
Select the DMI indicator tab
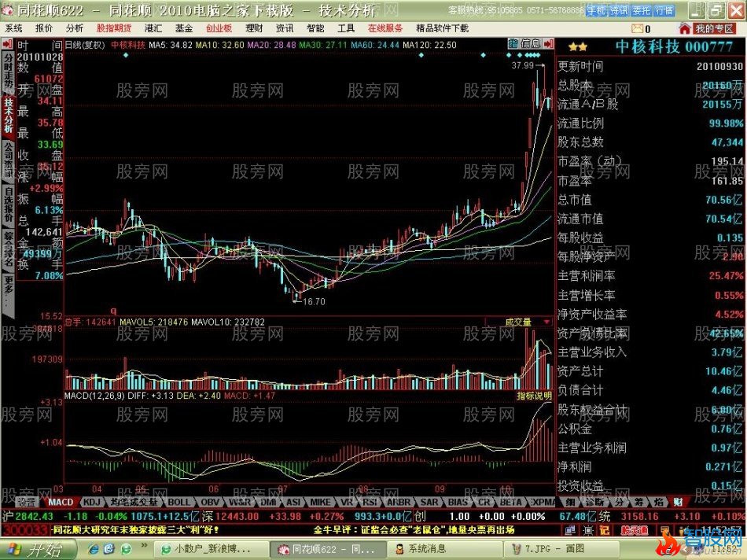(267, 502)
